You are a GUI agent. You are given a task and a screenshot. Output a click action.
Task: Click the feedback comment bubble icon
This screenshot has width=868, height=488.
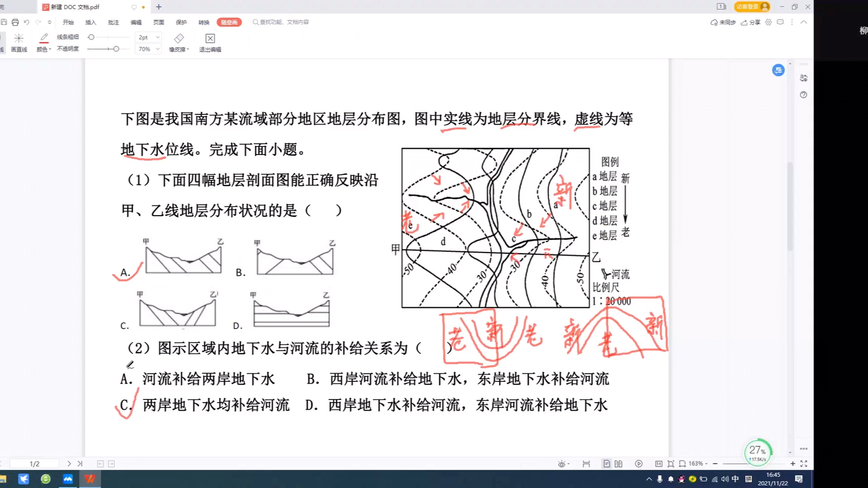[x=780, y=22]
